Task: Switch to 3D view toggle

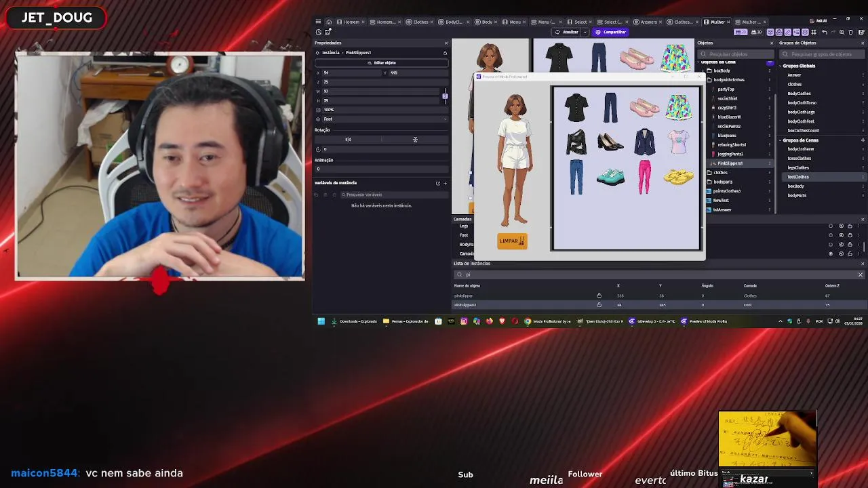Action: pyautogui.click(x=757, y=32)
